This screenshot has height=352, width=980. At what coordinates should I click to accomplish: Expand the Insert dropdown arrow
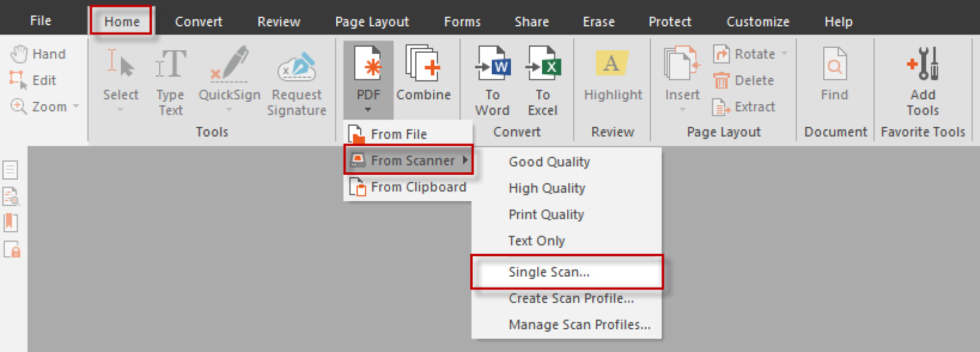(x=682, y=110)
